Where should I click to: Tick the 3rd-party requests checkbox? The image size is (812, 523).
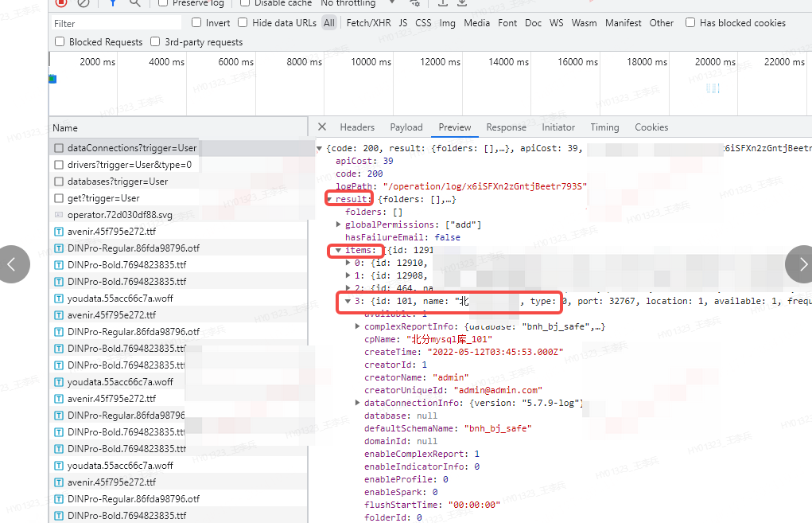pyautogui.click(x=155, y=41)
